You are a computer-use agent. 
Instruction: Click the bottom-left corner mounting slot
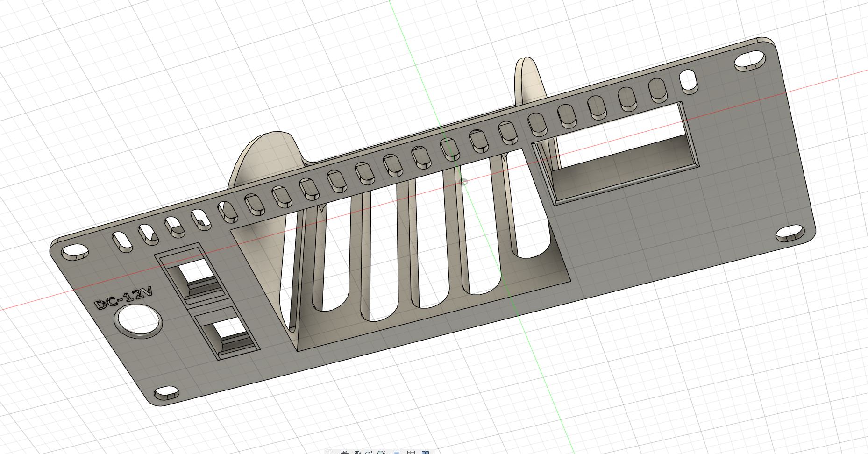166,393
